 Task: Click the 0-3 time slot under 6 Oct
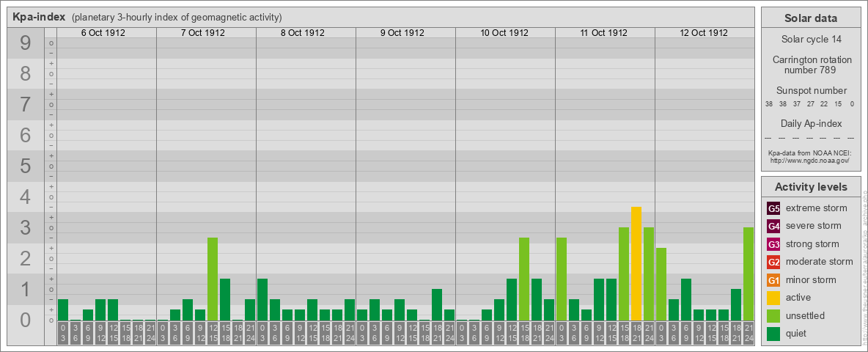[x=63, y=334]
